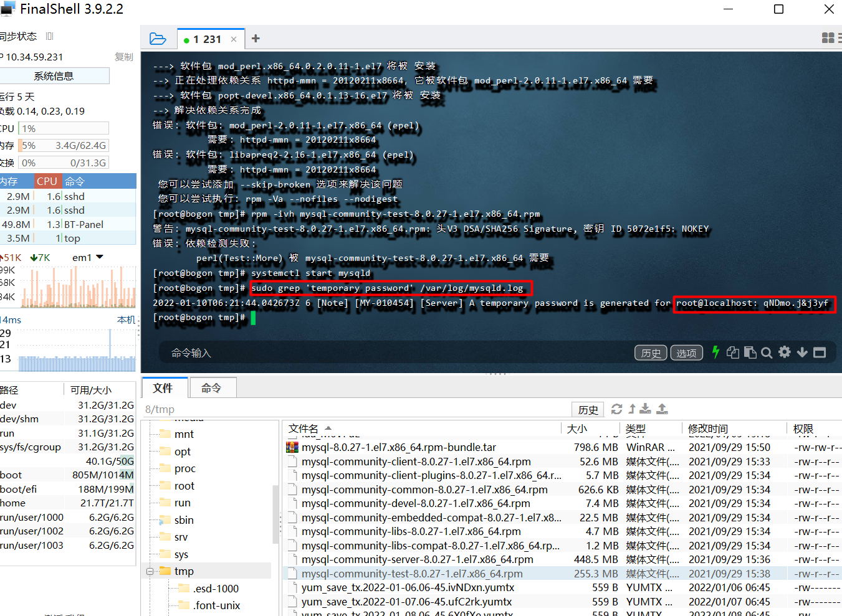Open the connection manager folder icon
This screenshot has width=842, height=616.
click(158, 39)
